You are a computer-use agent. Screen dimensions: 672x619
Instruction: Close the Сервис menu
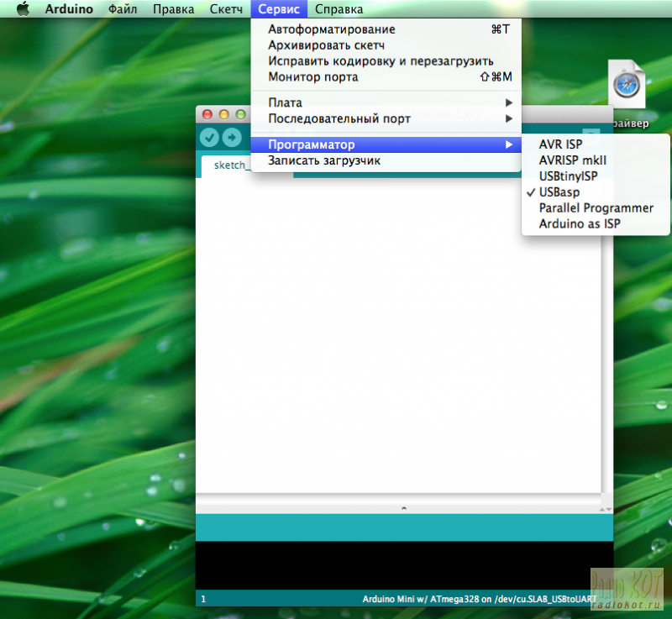point(279,9)
